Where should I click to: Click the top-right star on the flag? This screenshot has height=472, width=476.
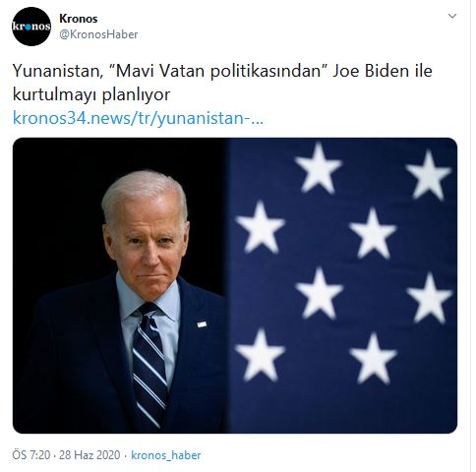[428, 175]
